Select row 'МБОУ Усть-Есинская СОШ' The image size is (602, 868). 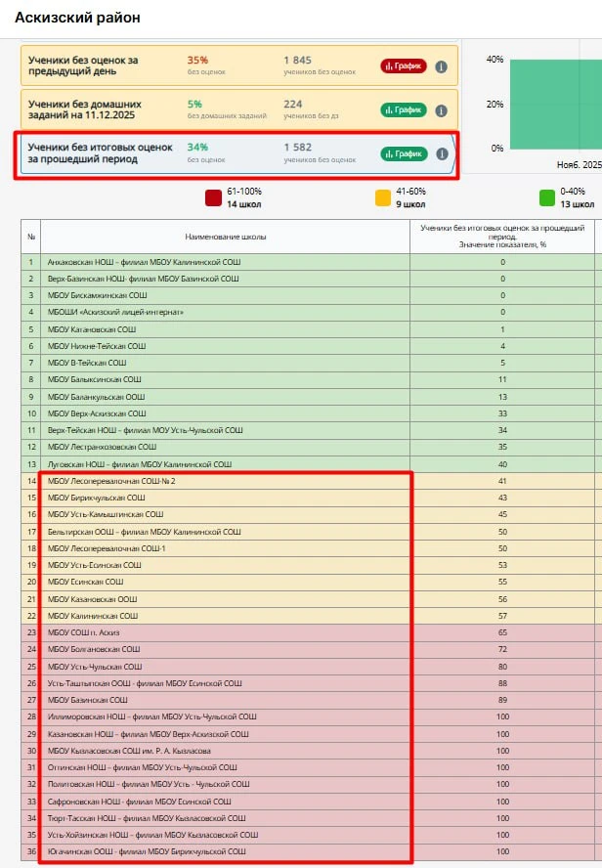coord(308,565)
